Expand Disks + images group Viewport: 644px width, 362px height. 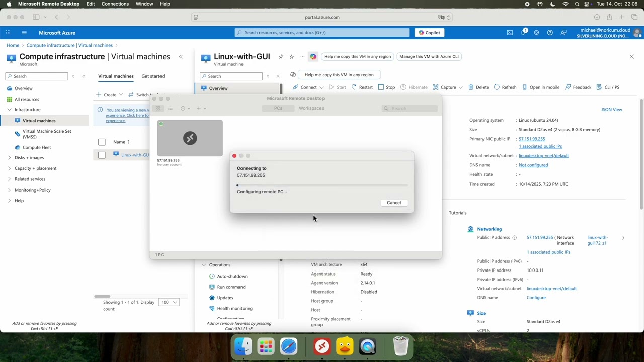[x=9, y=158]
